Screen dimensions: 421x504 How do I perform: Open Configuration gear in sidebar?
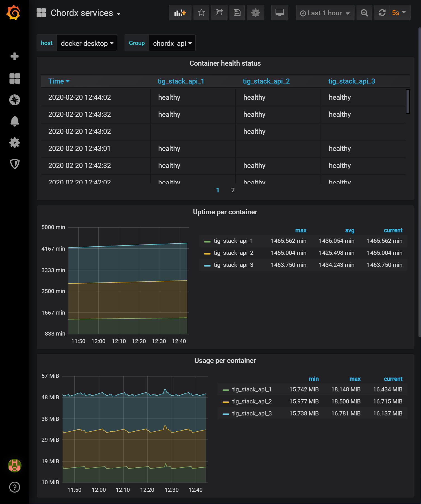15,142
